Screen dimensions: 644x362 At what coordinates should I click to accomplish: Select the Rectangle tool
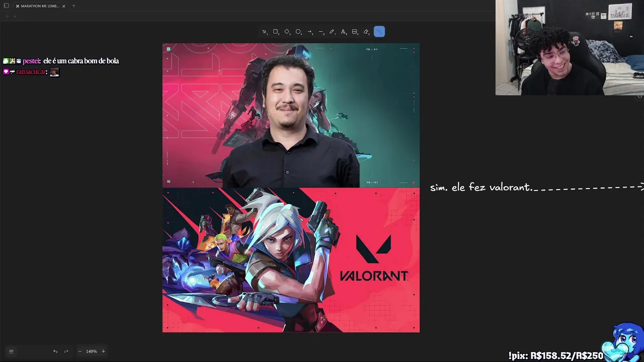pos(276,32)
